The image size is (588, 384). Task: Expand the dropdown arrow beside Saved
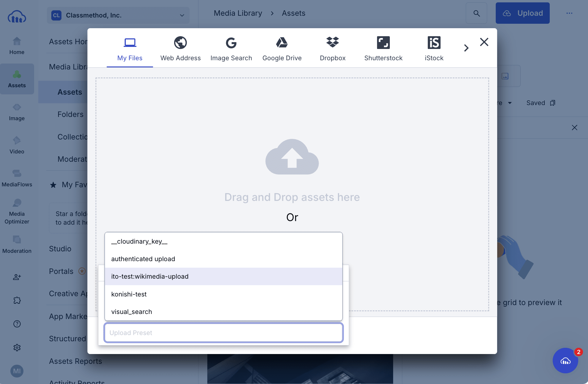510,103
